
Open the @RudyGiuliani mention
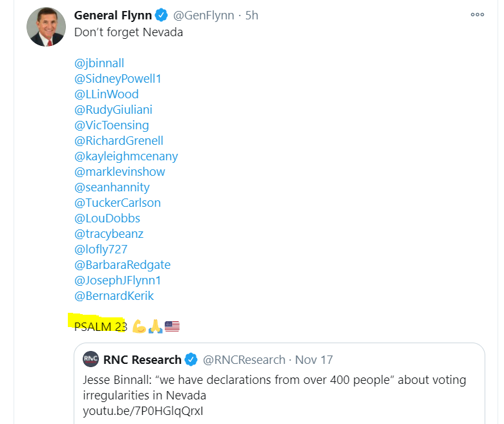click(x=113, y=110)
